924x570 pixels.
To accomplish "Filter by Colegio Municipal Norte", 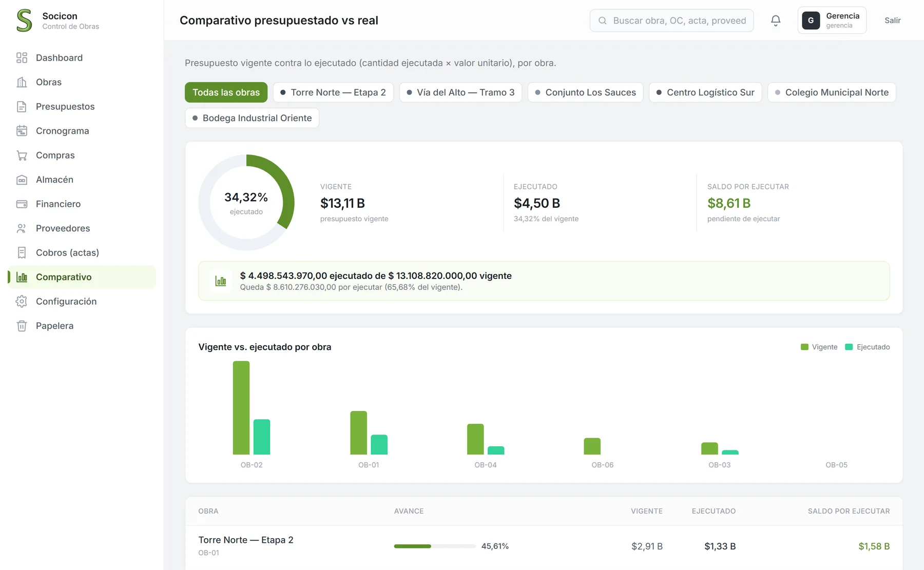I will (832, 92).
